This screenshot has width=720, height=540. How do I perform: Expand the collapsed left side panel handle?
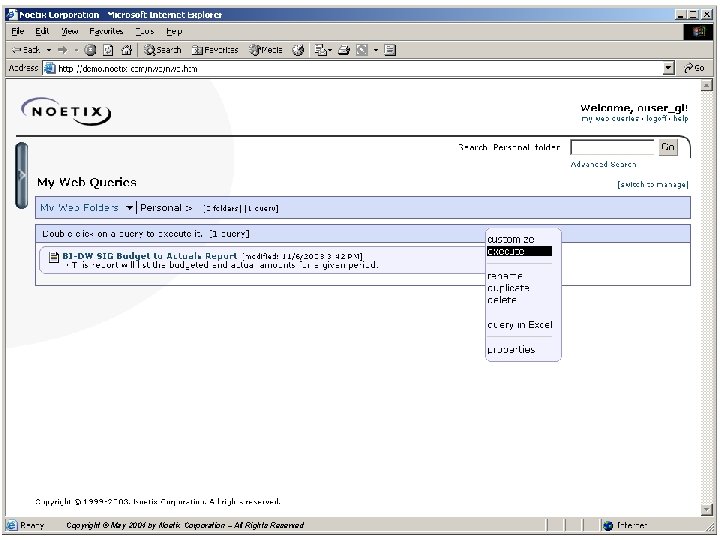(22, 175)
